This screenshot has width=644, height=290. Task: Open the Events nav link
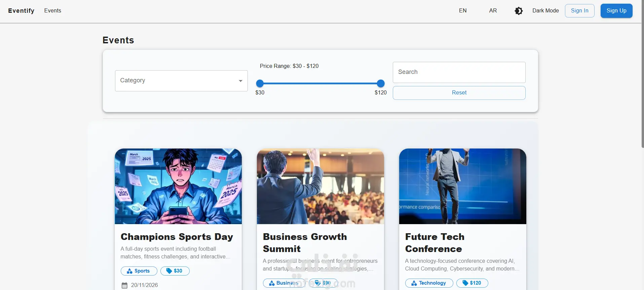pyautogui.click(x=53, y=11)
